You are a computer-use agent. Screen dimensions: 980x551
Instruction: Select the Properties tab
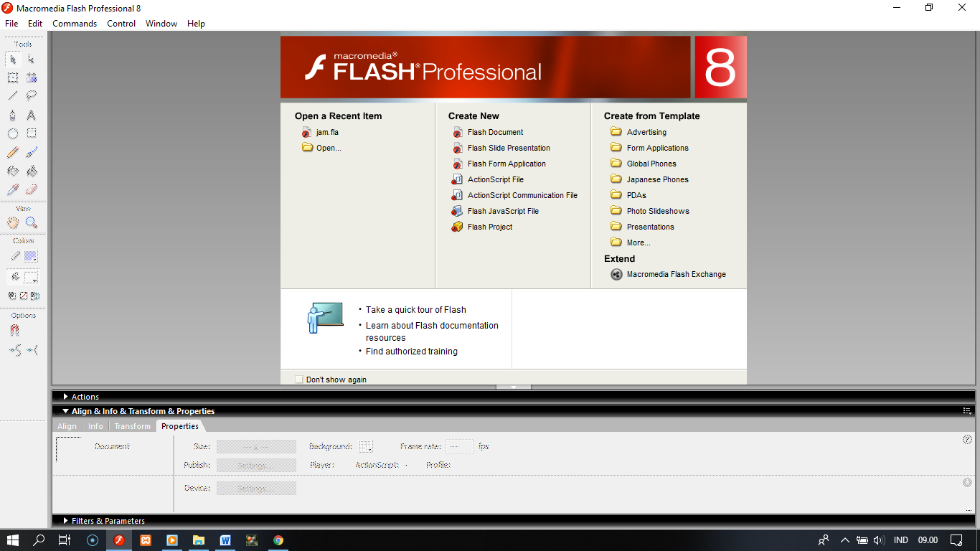180,426
